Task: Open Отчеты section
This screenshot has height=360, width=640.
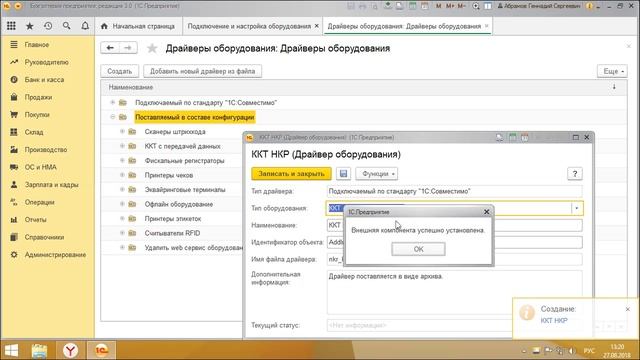Action: (x=35, y=220)
